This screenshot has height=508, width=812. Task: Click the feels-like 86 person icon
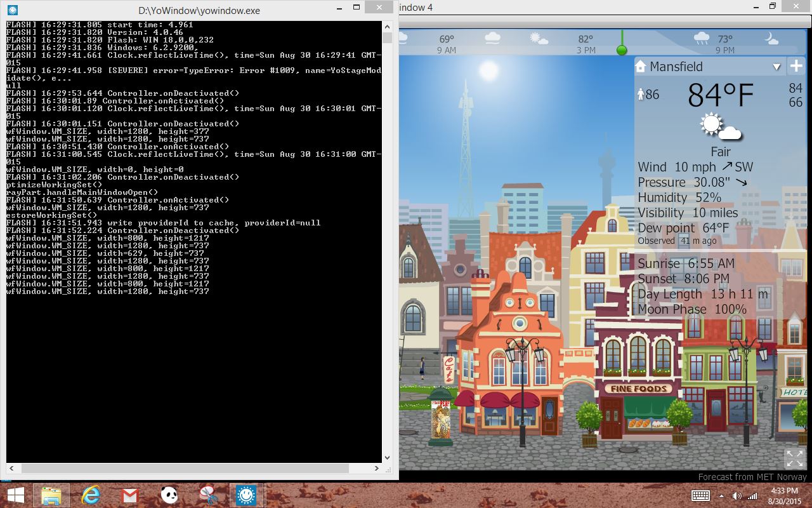tap(641, 95)
